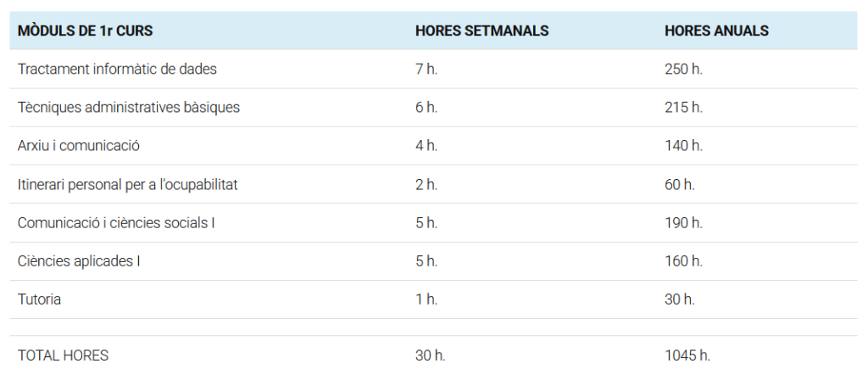Click the Arxiu i comunicació module
This screenshot has height=380, width=868.
(x=79, y=146)
